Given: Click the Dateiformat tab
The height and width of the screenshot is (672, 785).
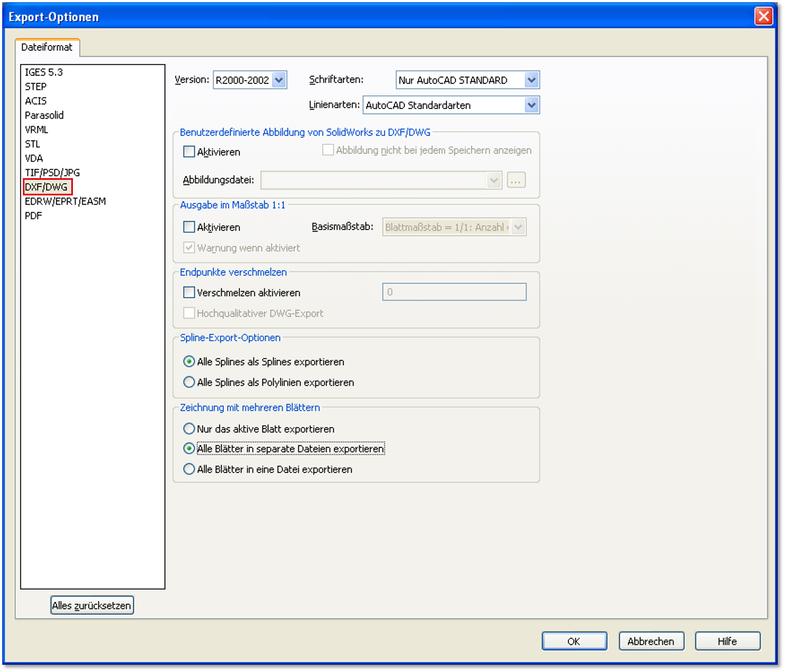Looking at the screenshot, I should [47, 47].
